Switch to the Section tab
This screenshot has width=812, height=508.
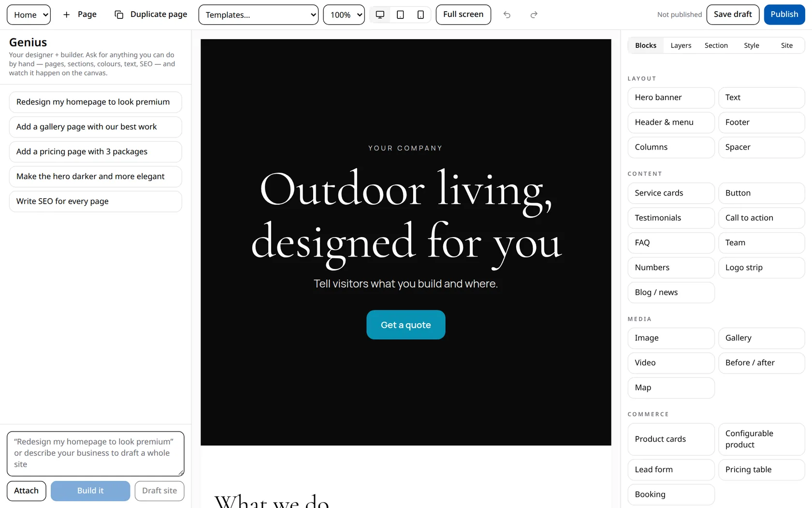coord(716,45)
